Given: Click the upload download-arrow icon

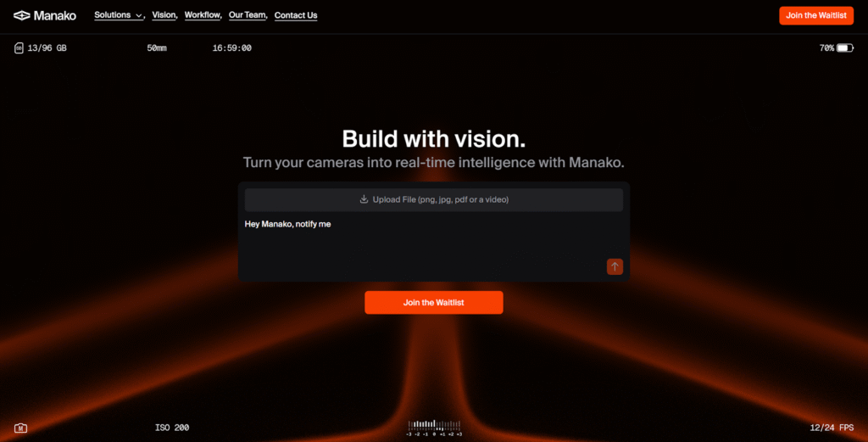Looking at the screenshot, I should pyautogui.click(x=364, y=199).
